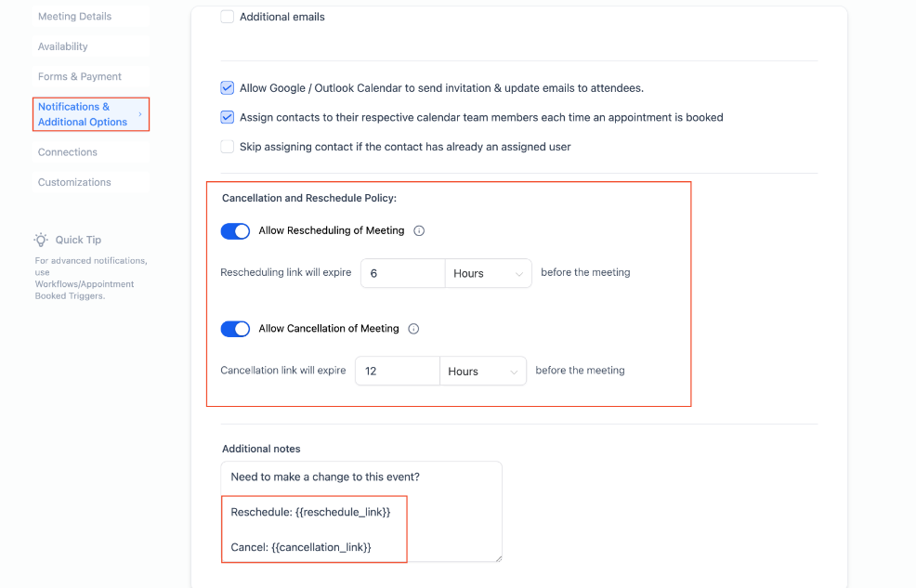Click the Quick Tip lightbulb icon
The width and height of the screenshot is (916, 588).
pyautogui.click(x=41, y=240)
